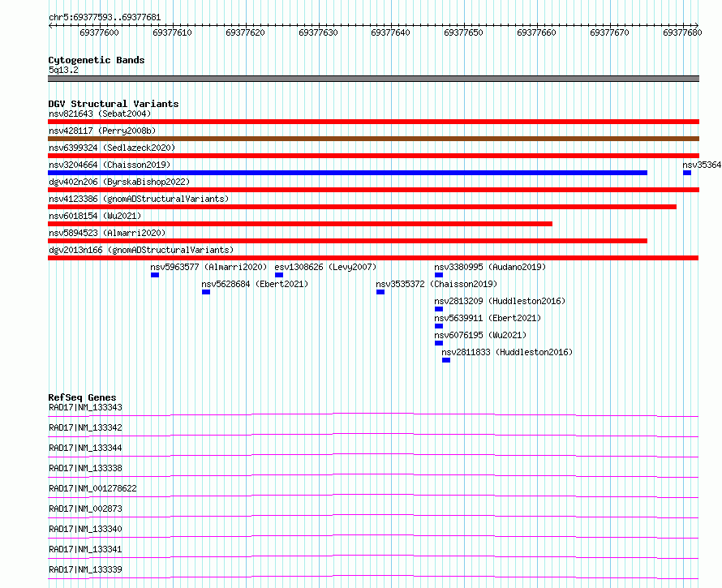Viewport: 722px width, 588px height.
Task: Click the RAD17|NM_133344 transcript label
Action: [86, 448]
